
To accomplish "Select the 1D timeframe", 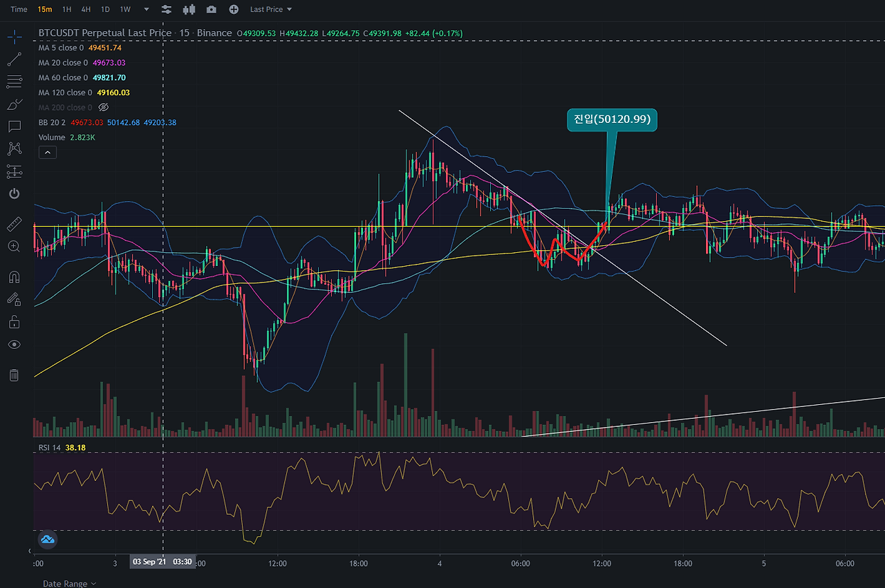I will click(105, 10).
